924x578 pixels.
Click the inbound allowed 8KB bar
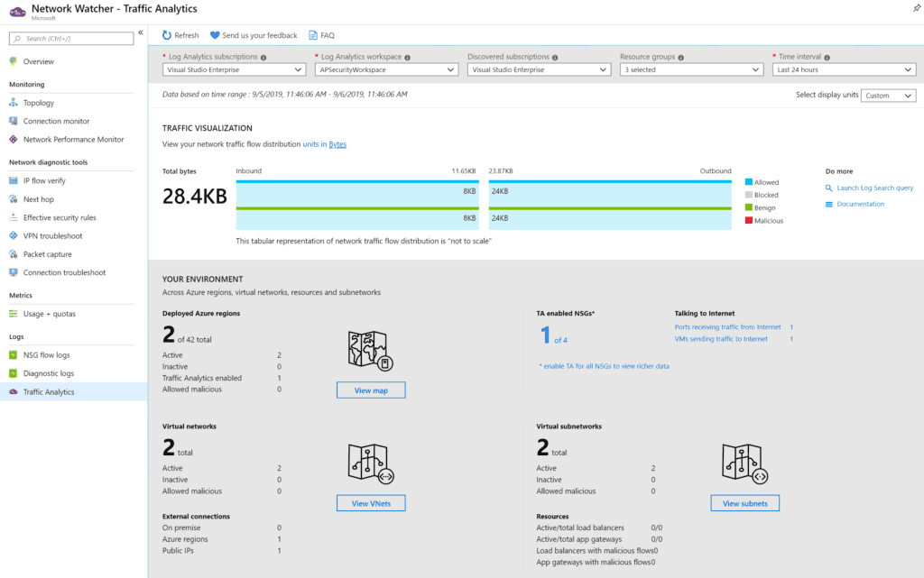pyautogui.click(x=357, y=194)
